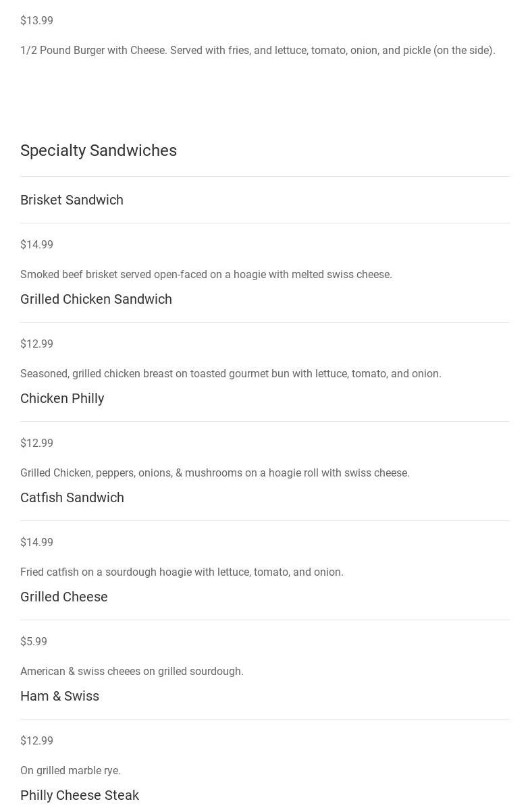Select the Specialty Sandwiches section heading
This screenshot has height=812, width=530.
pyautogui.click(x=99, y=151)
